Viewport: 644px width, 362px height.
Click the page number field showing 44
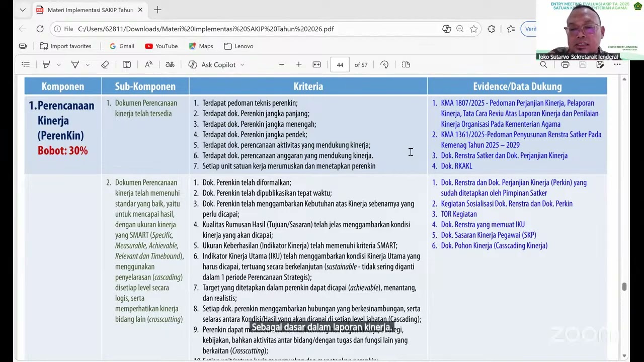[x=340, y=64]
